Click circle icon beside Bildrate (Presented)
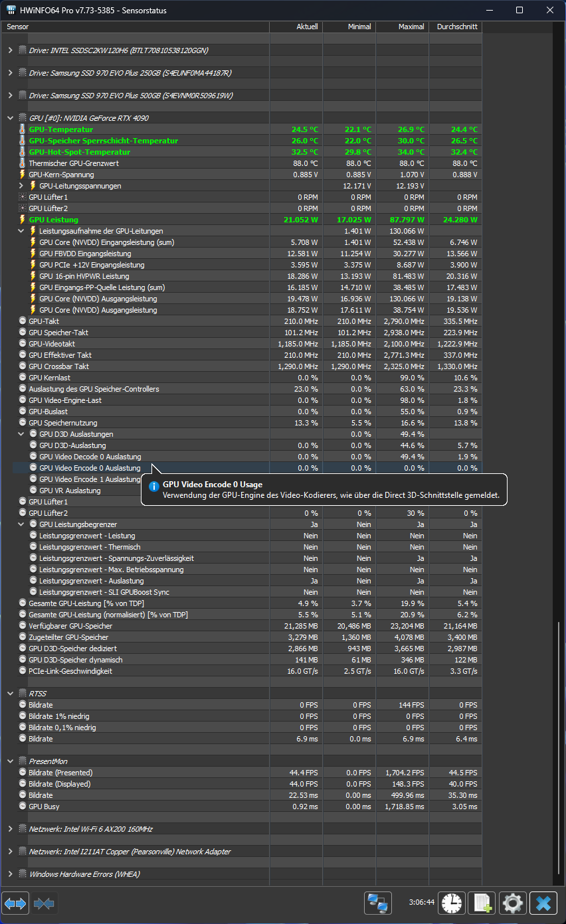Viewport: 566px width, 924px height. click(x=23, y=773)
